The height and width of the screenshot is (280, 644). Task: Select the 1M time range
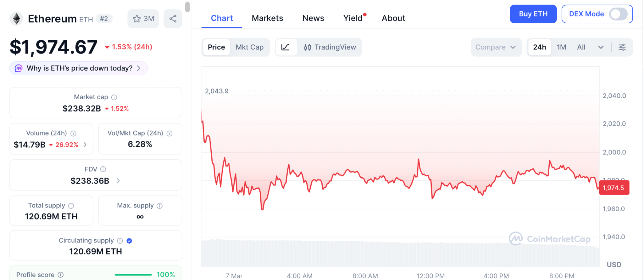pyautogui.click(x=561, y=47)
